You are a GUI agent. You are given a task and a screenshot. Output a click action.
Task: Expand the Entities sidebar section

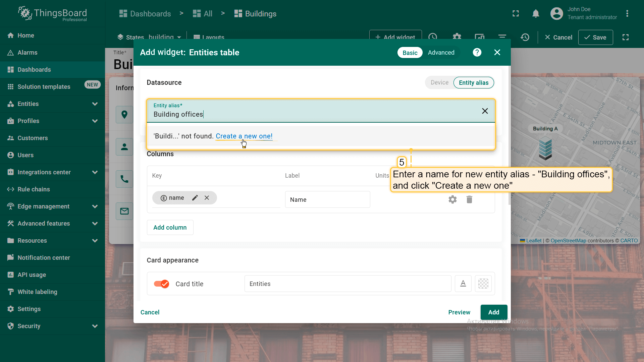point(95,104)
